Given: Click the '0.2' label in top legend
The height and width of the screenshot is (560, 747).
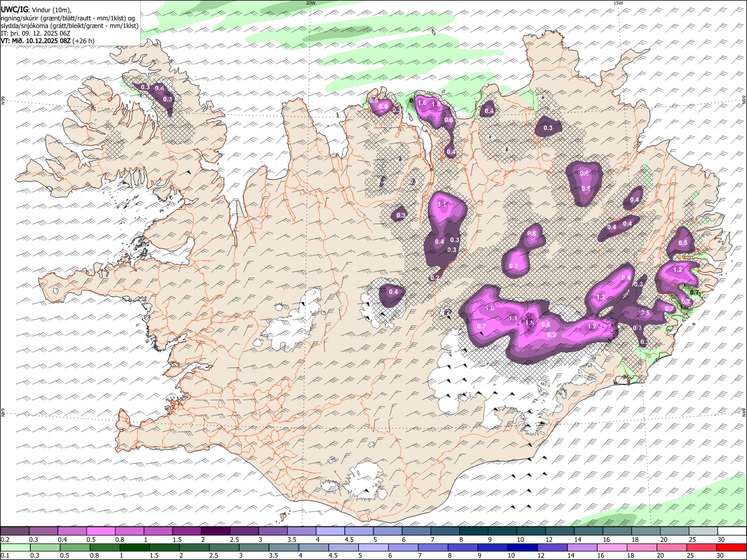Looking at the screenshot, I should (5, 540).
